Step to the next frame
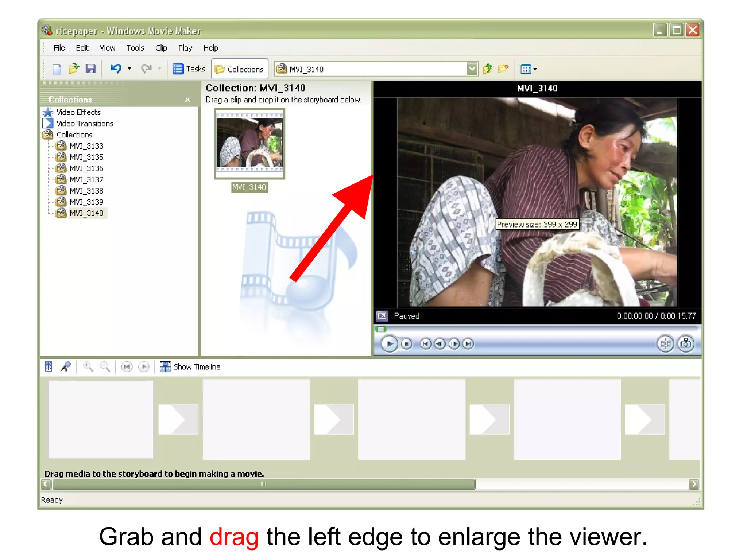 coord(454,344)
